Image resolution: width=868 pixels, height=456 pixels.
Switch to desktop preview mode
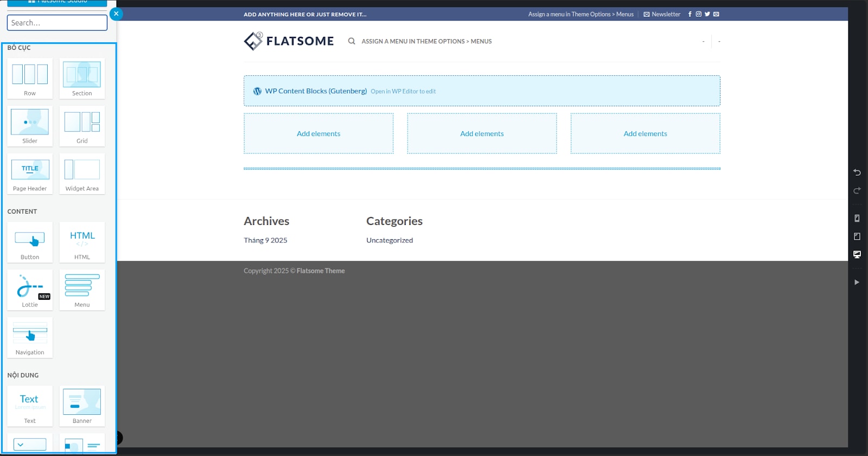click(857, 254)
